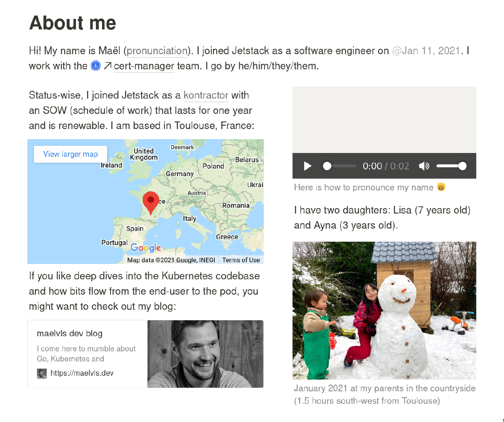
Task: Click the Terms of Use link on the map
Action: 241,260
